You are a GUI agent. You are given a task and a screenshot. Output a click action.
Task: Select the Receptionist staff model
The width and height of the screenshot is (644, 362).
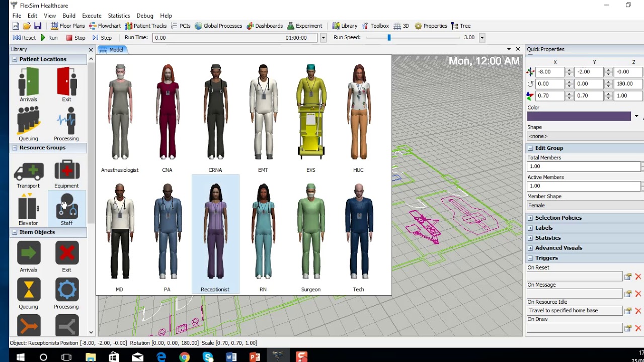point(215,234)
